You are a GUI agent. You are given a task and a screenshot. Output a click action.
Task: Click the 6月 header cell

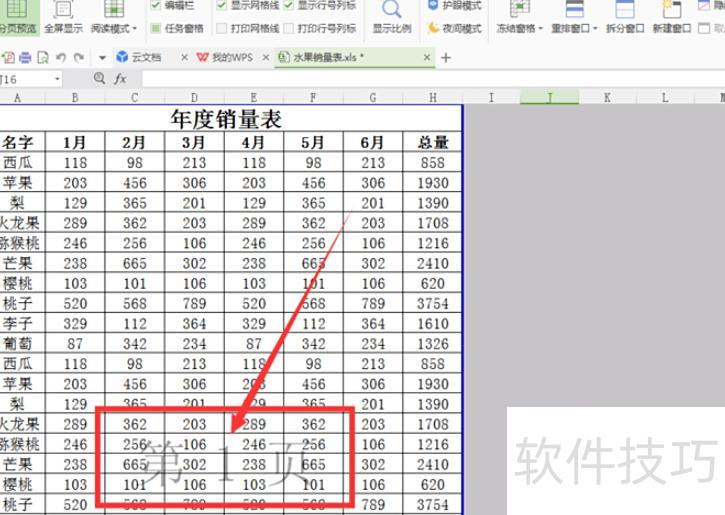pos(373,142)
